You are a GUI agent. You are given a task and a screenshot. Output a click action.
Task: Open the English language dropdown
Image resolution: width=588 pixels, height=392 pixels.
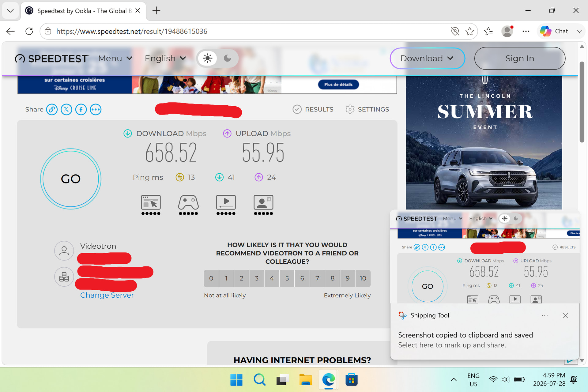coord(165,58)
